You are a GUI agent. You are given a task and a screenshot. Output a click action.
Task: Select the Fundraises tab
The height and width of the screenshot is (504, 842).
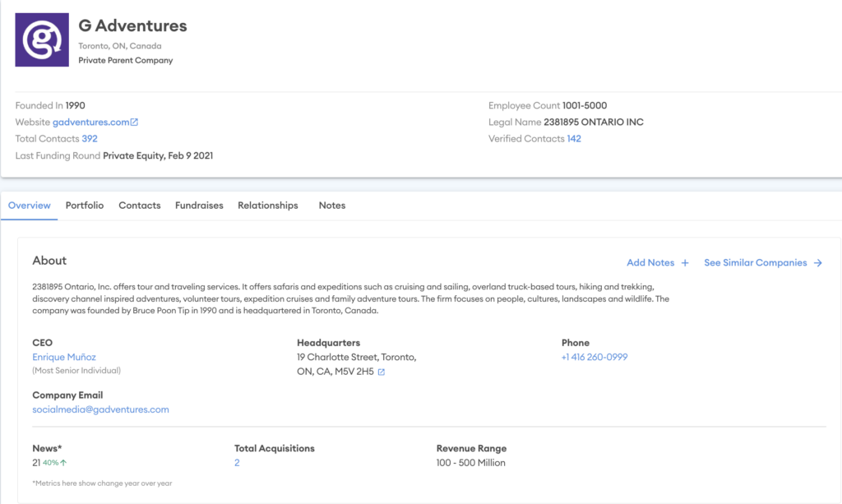tap(199, 206)
